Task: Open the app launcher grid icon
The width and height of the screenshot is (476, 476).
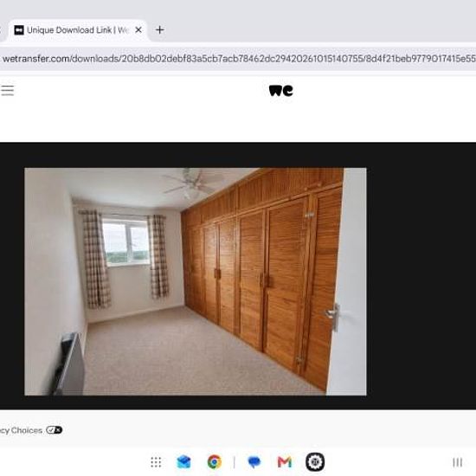Action: pos(156,462)
